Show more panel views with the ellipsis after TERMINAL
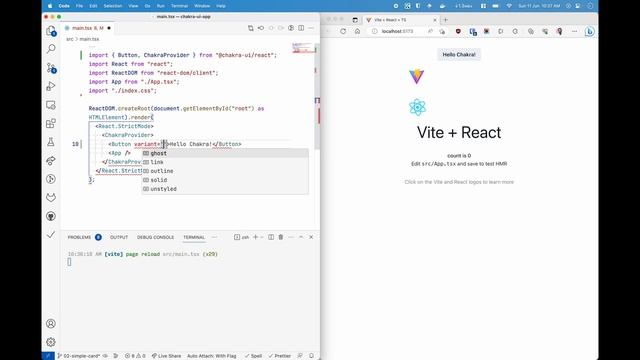This screenshot has width=640, height=360. tap(214, 237)
